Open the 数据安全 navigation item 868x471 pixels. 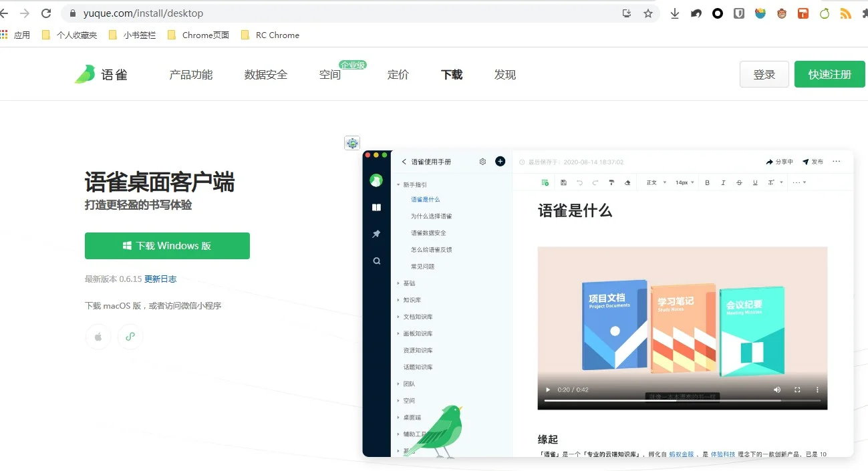coord(266,75)
